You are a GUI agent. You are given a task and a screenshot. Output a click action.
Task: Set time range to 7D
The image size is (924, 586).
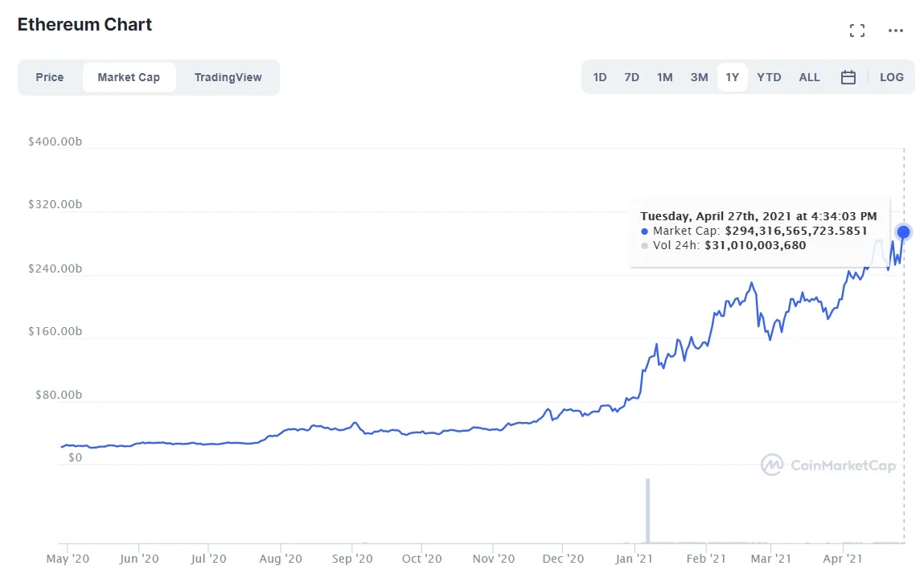click(x=631, y=77)
